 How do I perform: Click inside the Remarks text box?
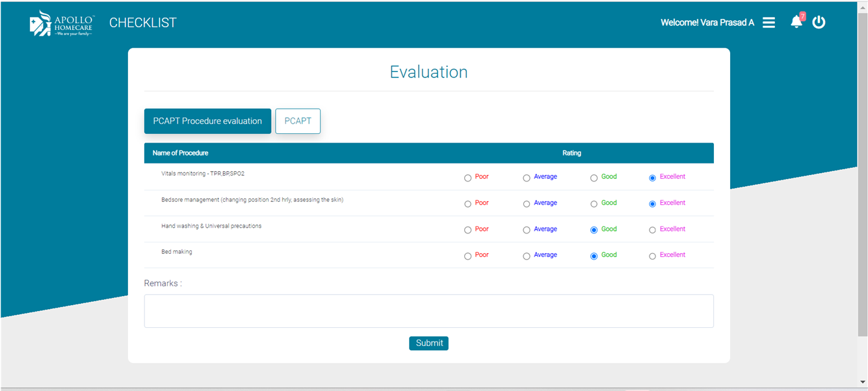[428, 310]
